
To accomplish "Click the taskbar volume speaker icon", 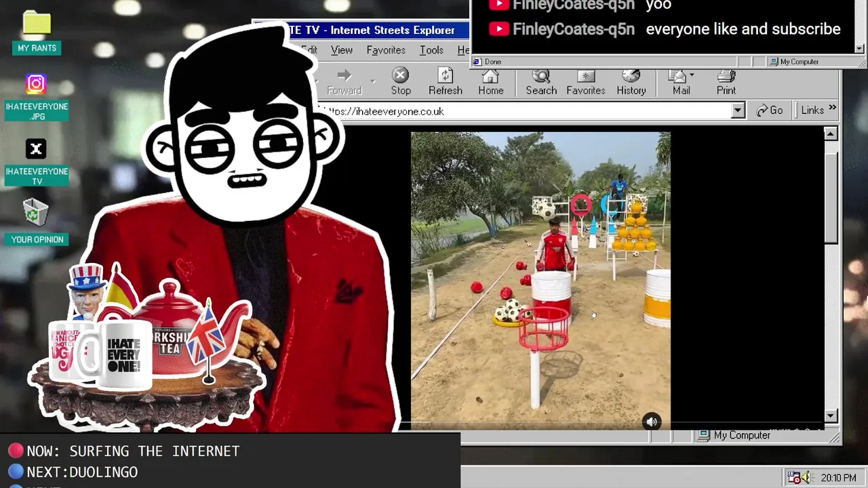I will click(806, 478).
